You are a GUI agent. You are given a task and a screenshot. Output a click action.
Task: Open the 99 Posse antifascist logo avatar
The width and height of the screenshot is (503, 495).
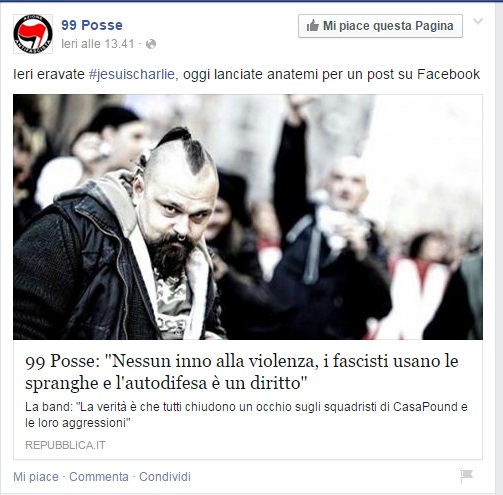33,34
